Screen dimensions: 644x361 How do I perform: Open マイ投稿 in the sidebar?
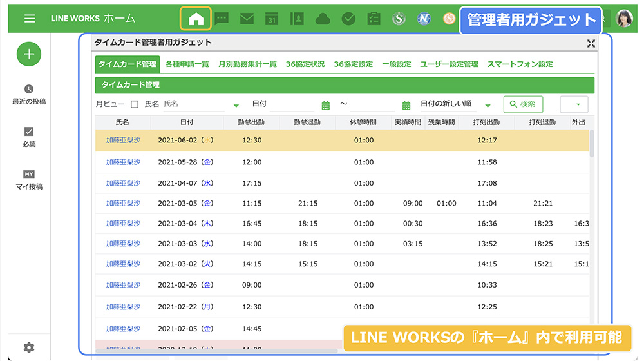pyautogui.click(x=29, y=180)
